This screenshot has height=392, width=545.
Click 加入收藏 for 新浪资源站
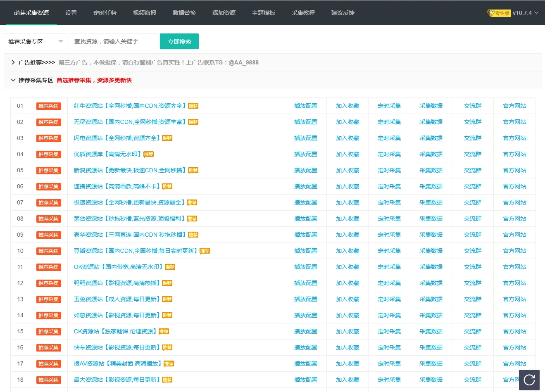click(347, 170)
